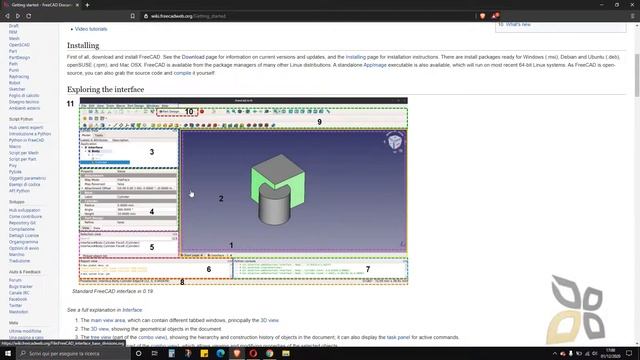
Task: Open Draft in the sidebar
Action: click(x=13, y=26)
